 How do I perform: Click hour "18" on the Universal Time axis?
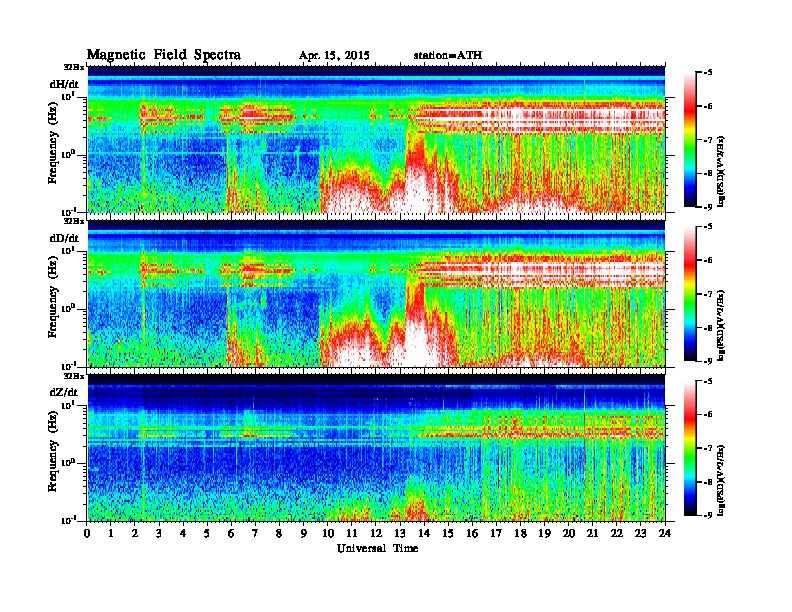click(x=520, y=534)
